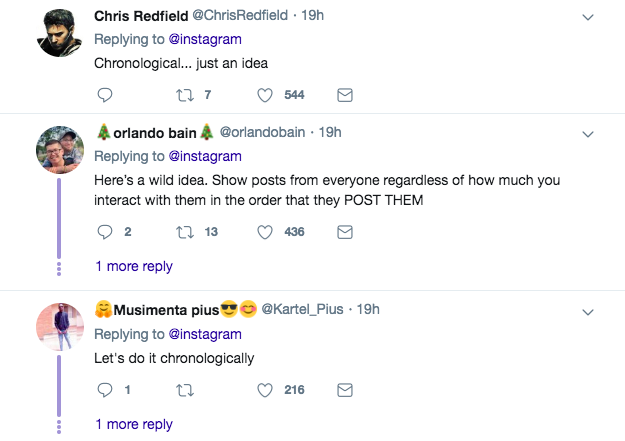Retweet Chris Redfield's Chronological tweet
This screenshot has height=441, width=625.
(x=184, y=95)
